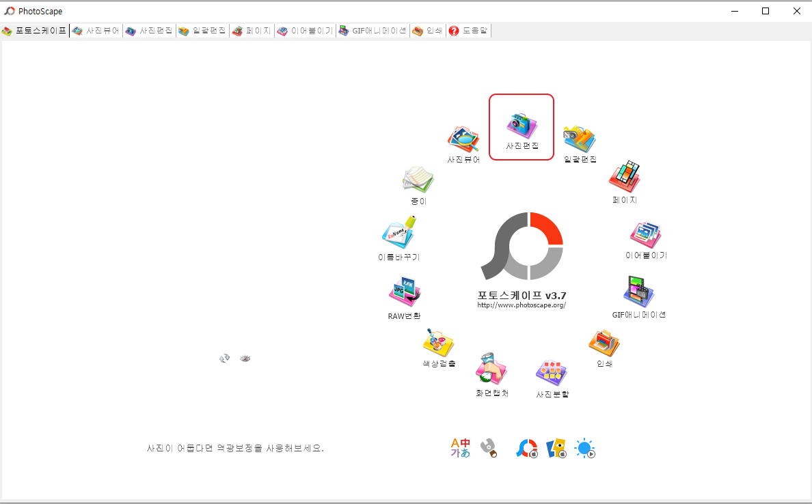Image resolution: width=812 pixels, height=504 pixels.
Task: Switch to the 사진편집 tab
Action: click(x=149, y=31)
